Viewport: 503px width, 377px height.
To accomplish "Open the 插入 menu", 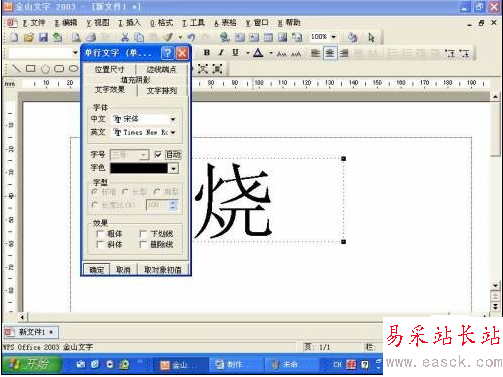I will point(129,23).
